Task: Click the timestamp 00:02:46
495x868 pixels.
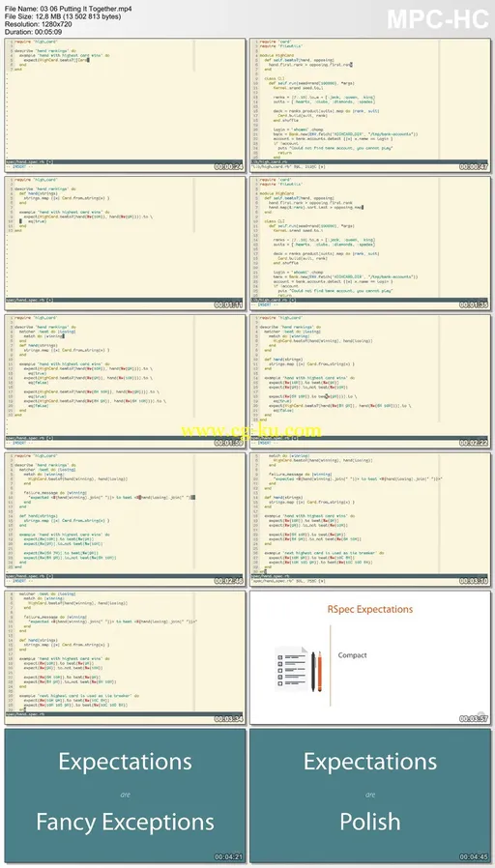Action: pyautogui.click(x=229, y=581)
